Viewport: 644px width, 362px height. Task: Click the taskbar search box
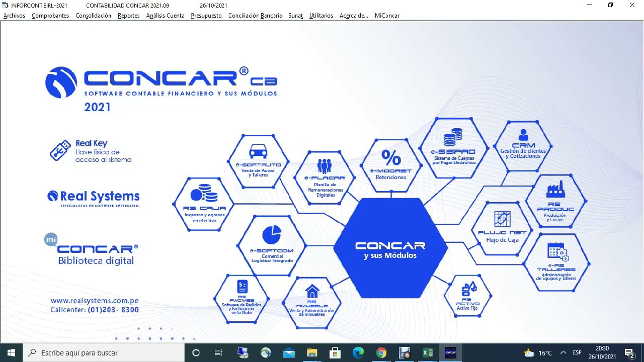(104, 353)
